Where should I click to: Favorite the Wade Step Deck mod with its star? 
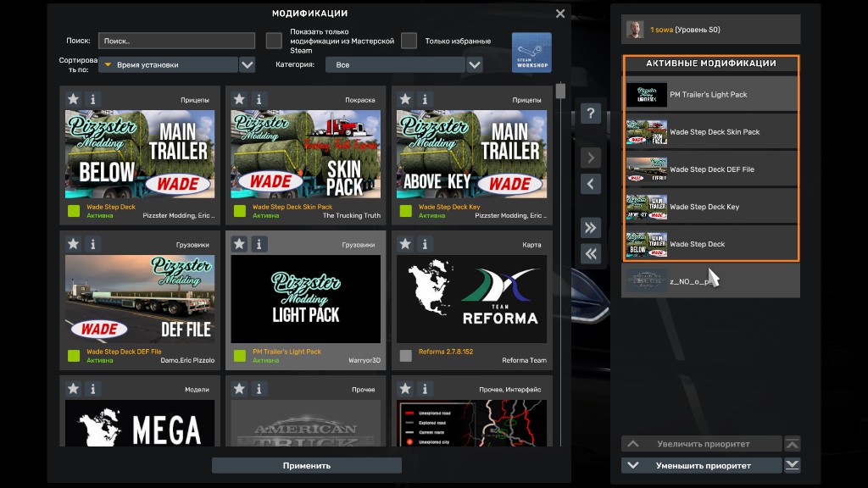[73, 100]
